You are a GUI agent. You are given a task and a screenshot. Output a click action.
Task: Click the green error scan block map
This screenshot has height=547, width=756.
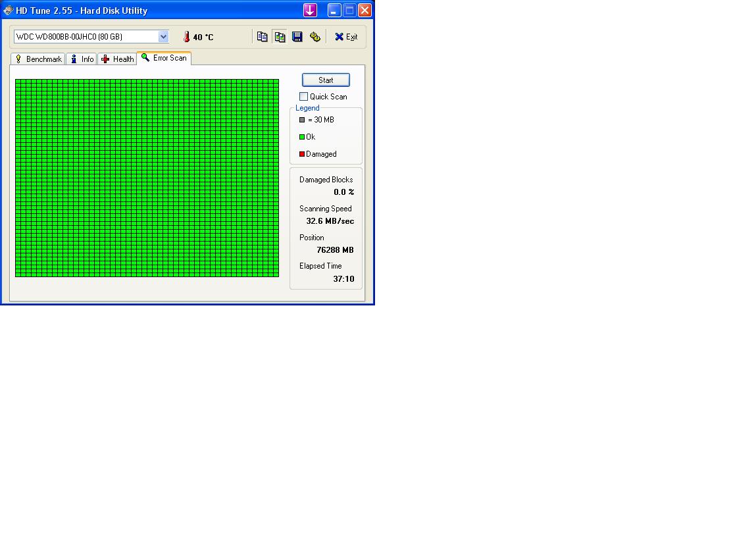147,178
